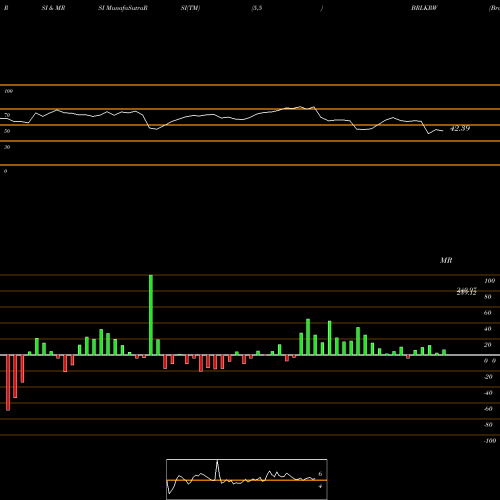Screen dimensions: 500x500
Task: Click the RSI value label 42.39
Action: coord(460,128)
